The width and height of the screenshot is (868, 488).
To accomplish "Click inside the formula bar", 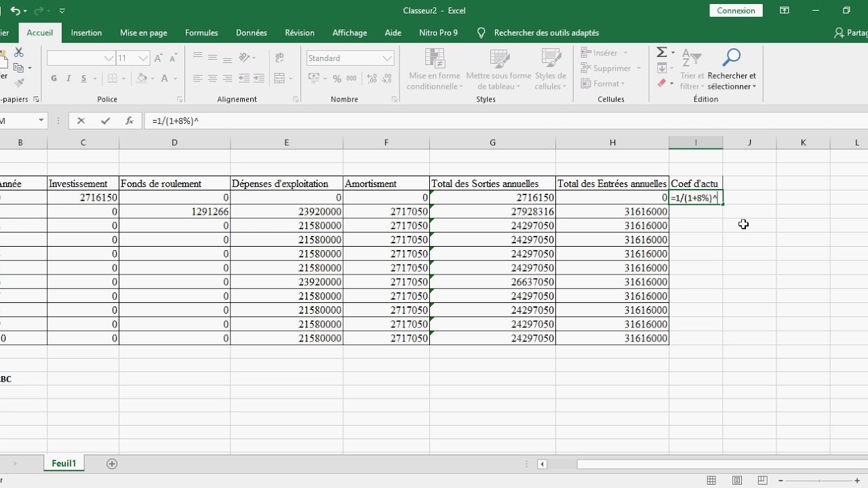I will 505,121.
